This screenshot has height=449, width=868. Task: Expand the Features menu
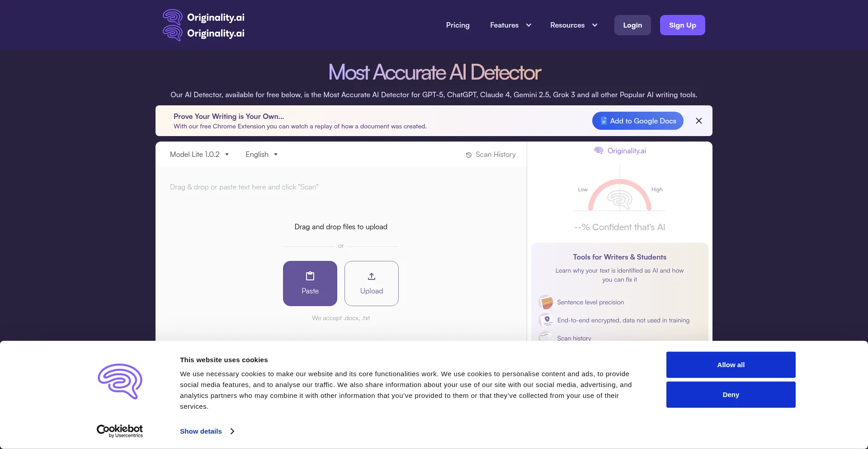pyautogui.click(x=510, y=25)
